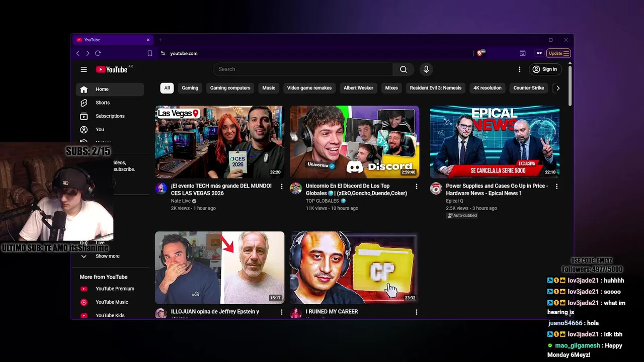Open the YouTube hamburger guide menu

click(x=84, y=69)
